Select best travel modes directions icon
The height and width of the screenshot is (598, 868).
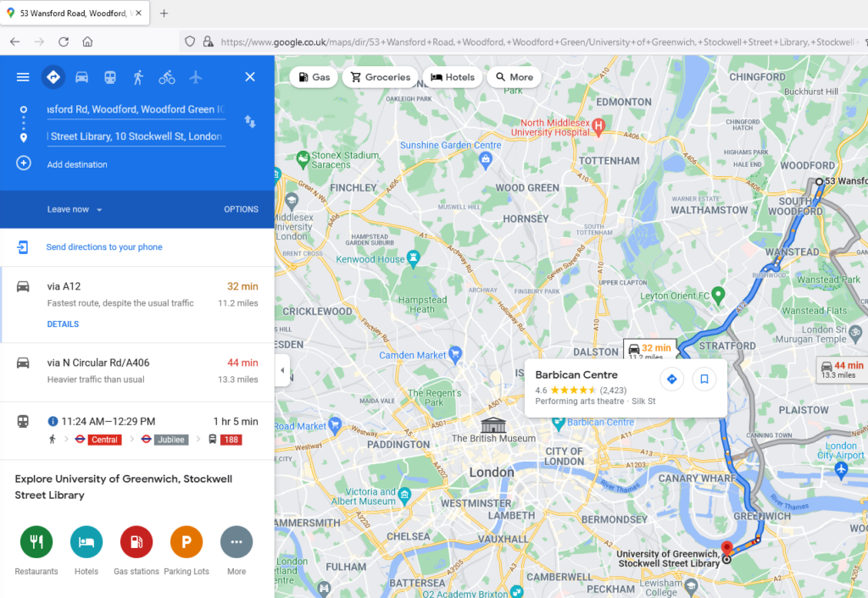click(x=53, y=77)
